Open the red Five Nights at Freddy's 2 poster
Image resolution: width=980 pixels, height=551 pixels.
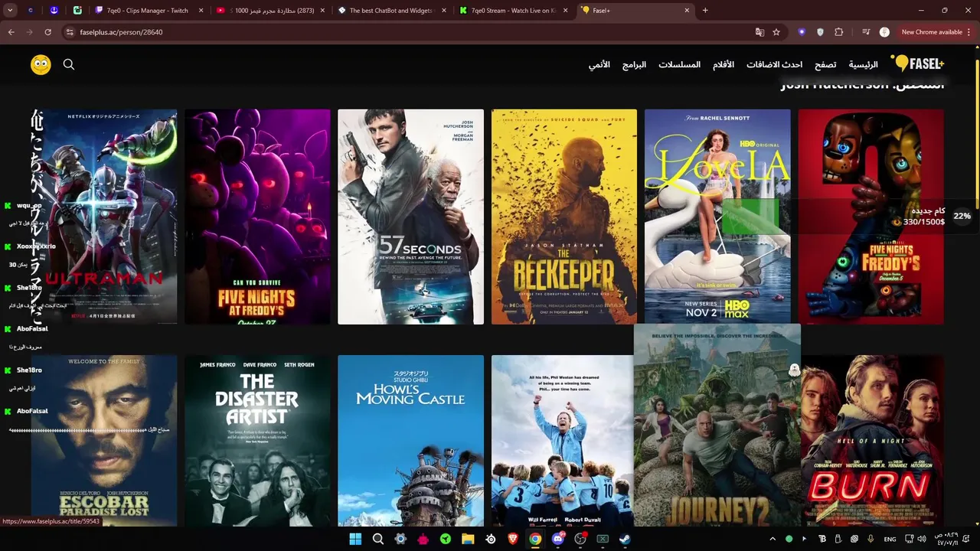[871, 217]
